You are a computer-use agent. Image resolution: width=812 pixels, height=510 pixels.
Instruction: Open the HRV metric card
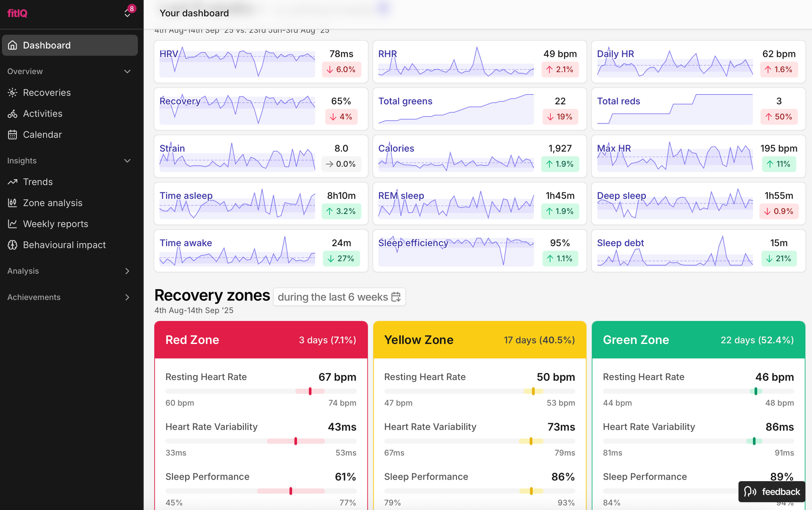coord(261,62)
